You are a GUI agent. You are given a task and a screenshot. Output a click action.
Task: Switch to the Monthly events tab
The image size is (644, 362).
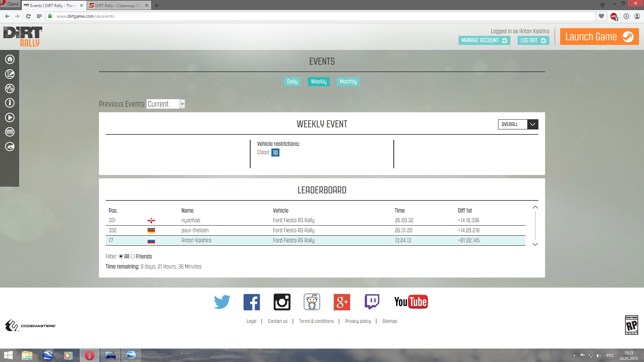tap(348, 81)
